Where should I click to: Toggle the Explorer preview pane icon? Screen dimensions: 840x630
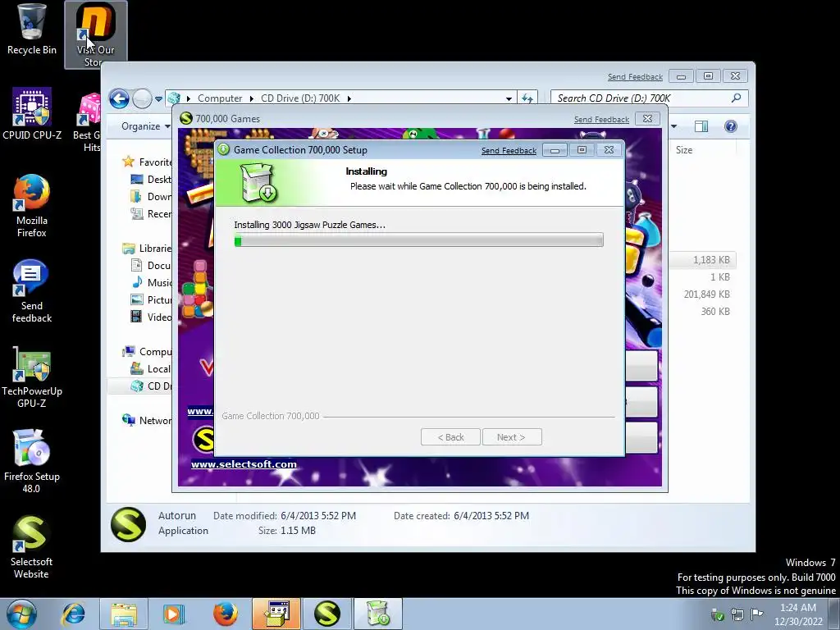click(701, 126)
